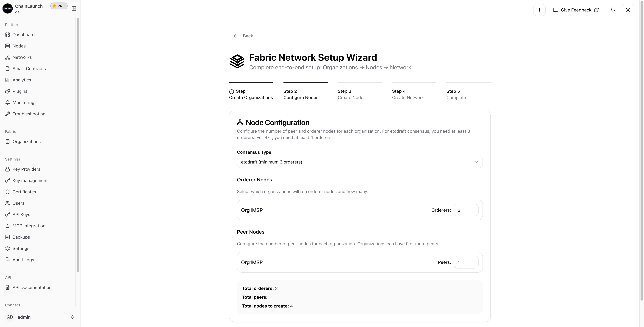Click the plus icon in top bar
The image size is (644, 327).
pos(539,10)
